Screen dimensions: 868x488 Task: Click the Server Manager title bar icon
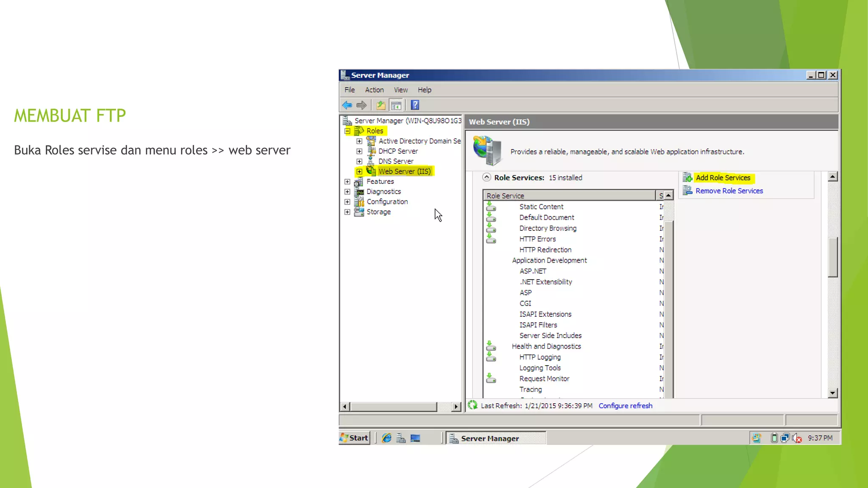345,75
